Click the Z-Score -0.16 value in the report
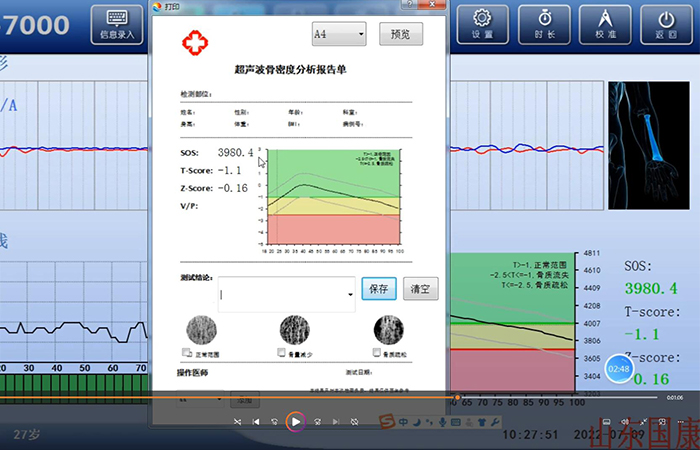 [233, 188]
